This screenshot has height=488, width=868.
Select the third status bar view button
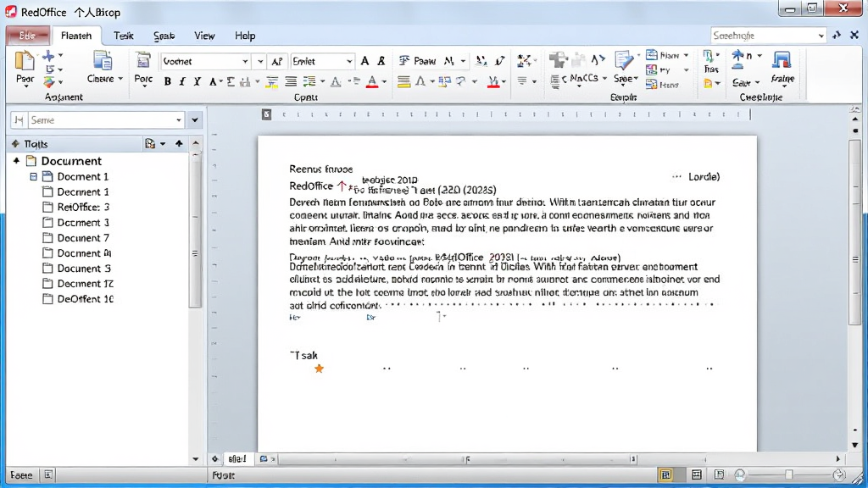click(719, 474)
